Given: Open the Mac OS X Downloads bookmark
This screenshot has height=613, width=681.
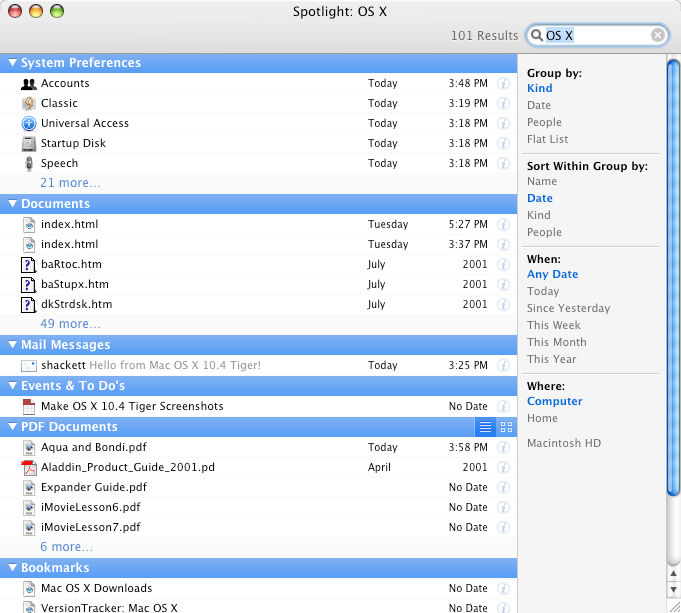Looking at the screenshot, I should pos(96,589).
